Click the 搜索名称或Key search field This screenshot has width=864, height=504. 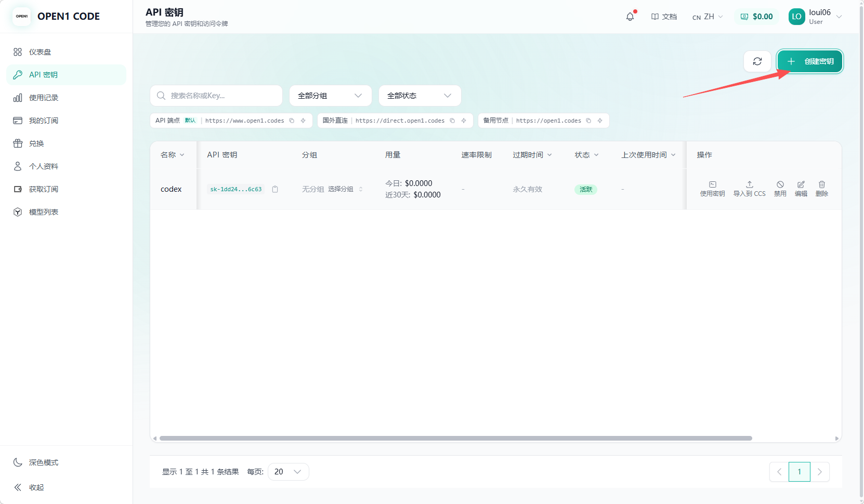(x=216, y=96)
